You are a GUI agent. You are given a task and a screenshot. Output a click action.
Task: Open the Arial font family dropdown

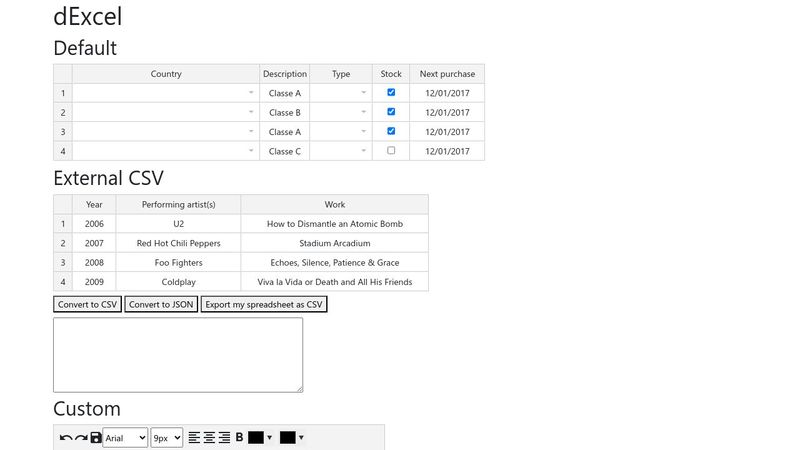[x=125, y=438]
